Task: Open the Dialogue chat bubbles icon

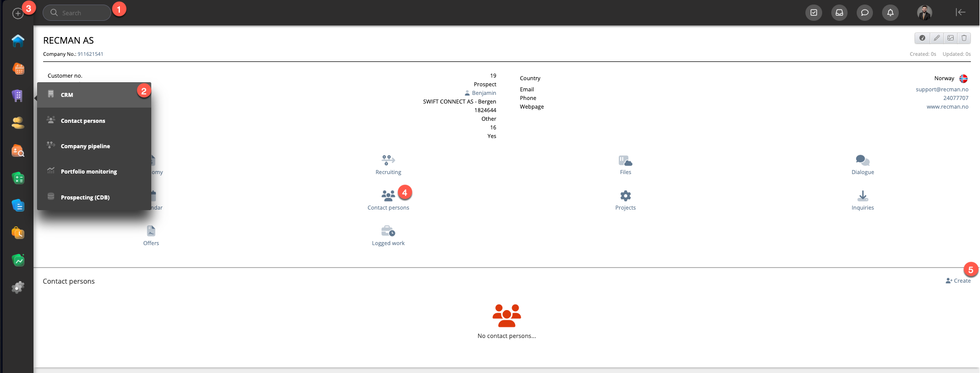Action: click(862, 161)
